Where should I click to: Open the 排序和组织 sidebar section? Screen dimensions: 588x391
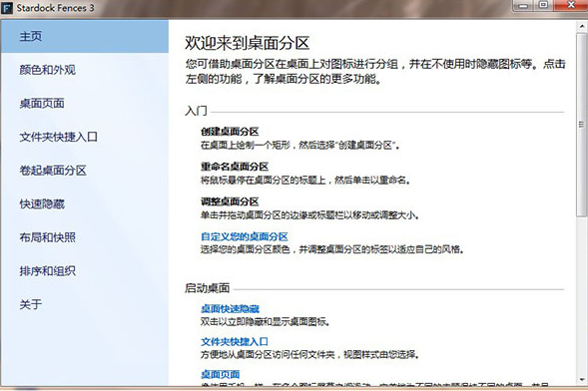(x=85, y=270)
